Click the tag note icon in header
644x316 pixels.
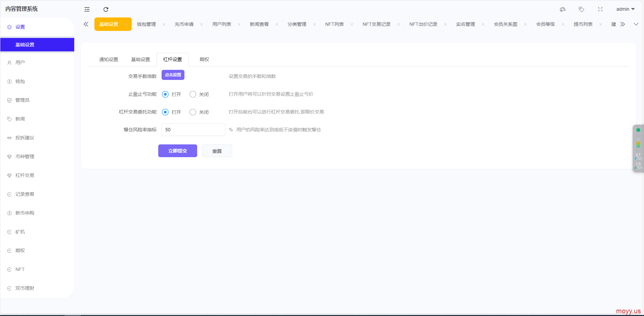tap(582, 9)
